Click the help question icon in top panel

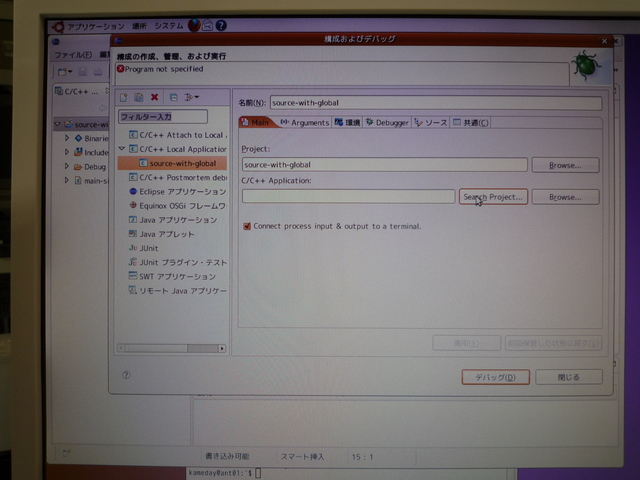(221, 25)
